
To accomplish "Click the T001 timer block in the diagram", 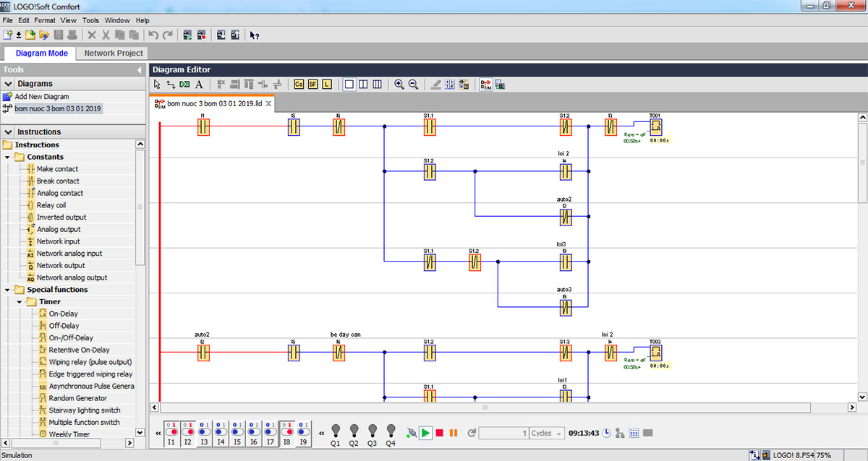I will click(655, 128).
